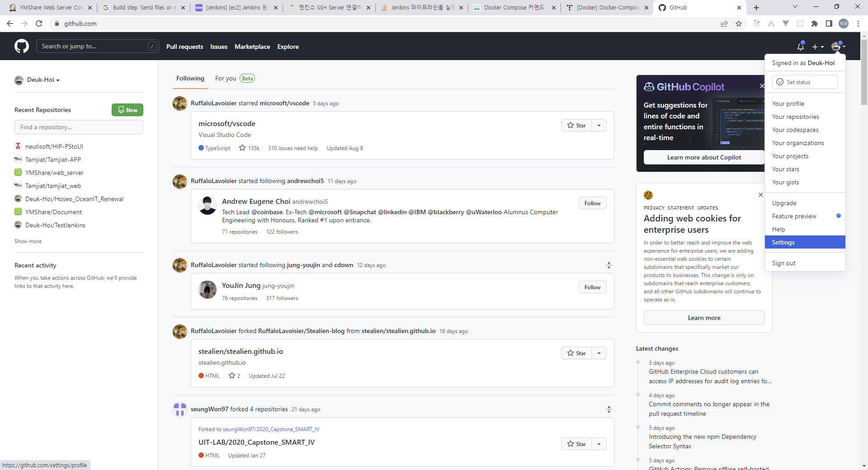
Task: Switch to the Following feed tab
Action: coord(190,79)
